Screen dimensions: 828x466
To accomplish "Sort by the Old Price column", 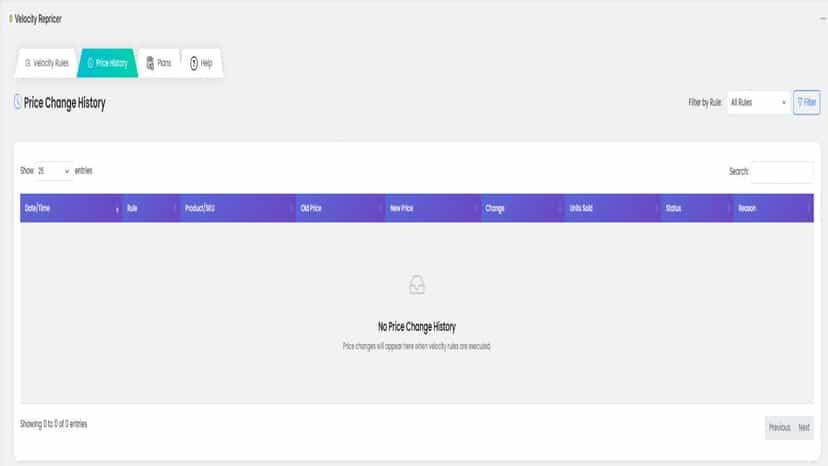I will (340, 208).
